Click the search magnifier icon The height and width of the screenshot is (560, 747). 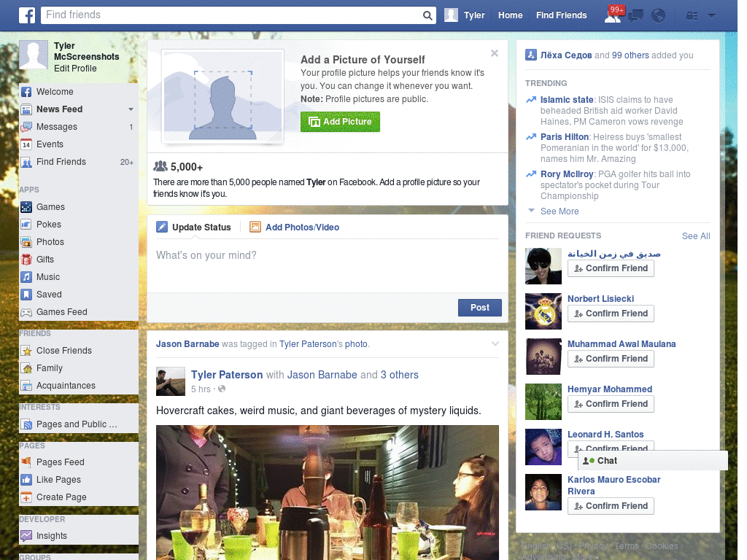[x=427, y=15]
